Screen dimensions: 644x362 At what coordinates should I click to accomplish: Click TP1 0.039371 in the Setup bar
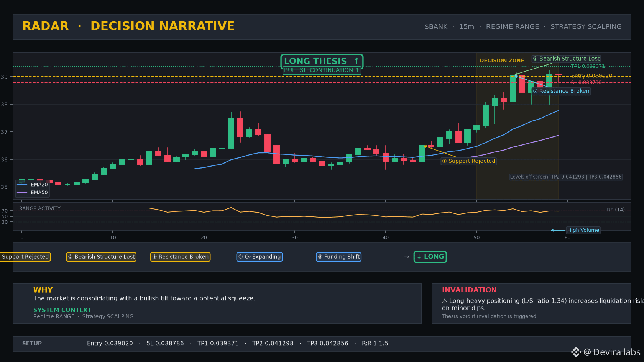point(218,343)
